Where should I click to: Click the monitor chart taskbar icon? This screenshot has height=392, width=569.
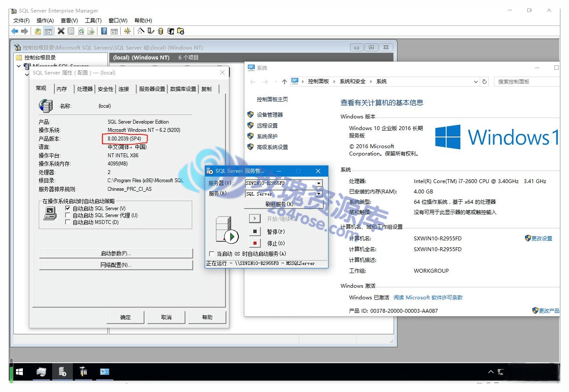point(41,371)
